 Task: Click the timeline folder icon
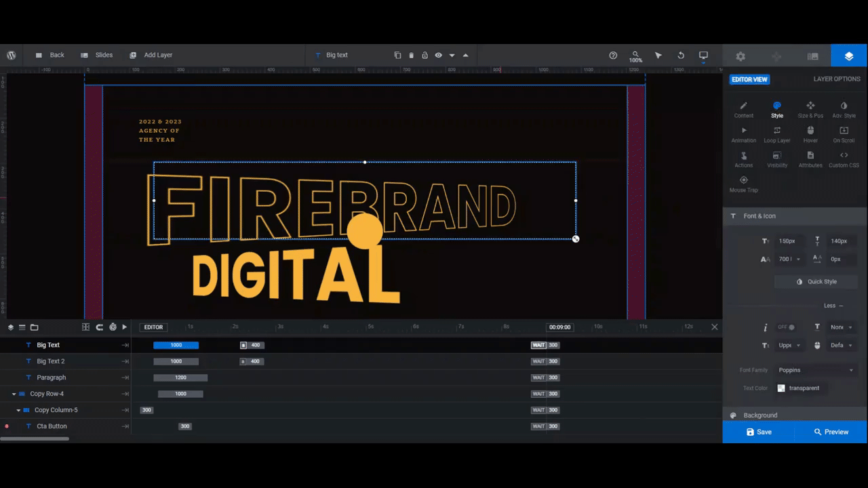pos(35,327)
